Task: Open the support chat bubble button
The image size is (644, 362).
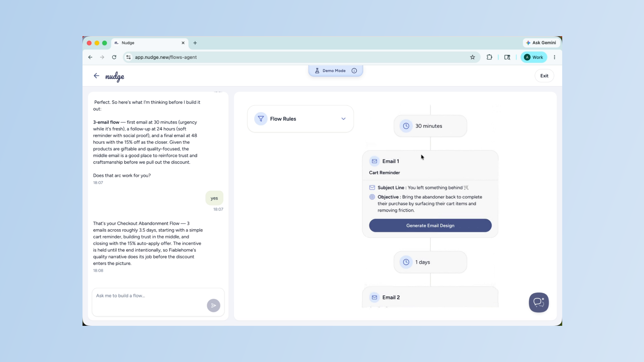Action: point(539,302)
